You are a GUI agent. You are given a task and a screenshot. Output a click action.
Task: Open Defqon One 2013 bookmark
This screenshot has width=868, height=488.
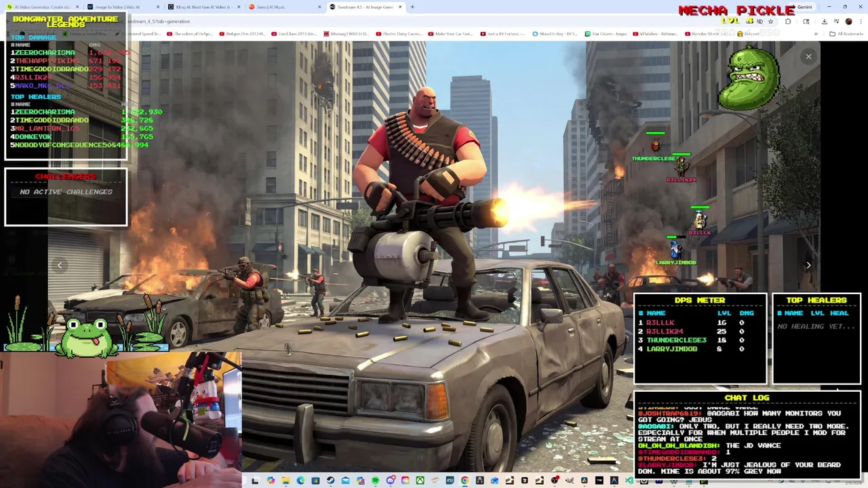pyautogui.click(x=243, y=33)
